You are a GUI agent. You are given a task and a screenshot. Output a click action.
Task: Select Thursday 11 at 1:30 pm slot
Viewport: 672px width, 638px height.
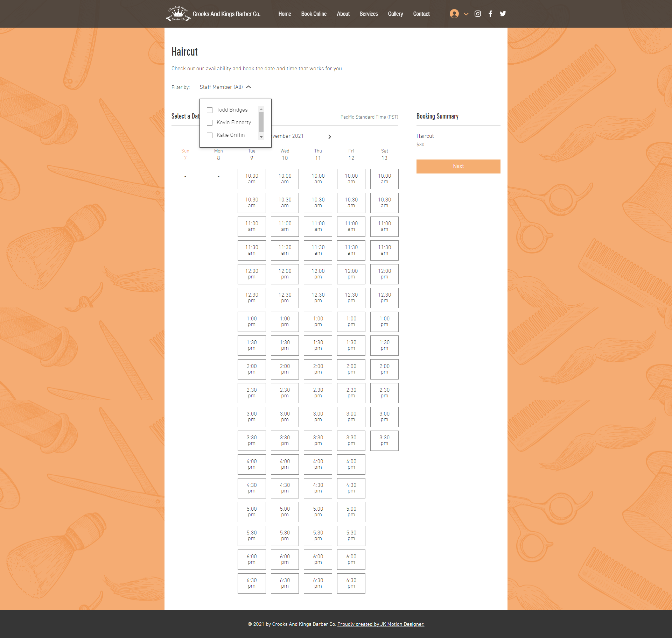[x=318, y=346]
